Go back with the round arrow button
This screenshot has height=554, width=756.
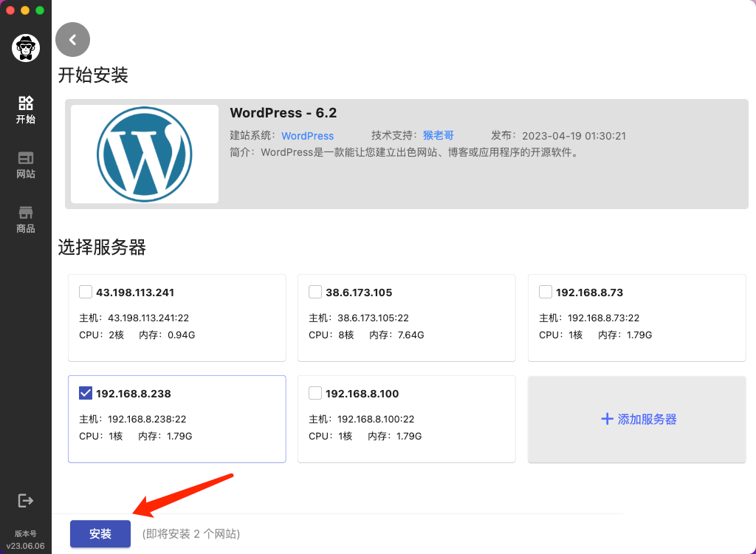click(73, 40)
